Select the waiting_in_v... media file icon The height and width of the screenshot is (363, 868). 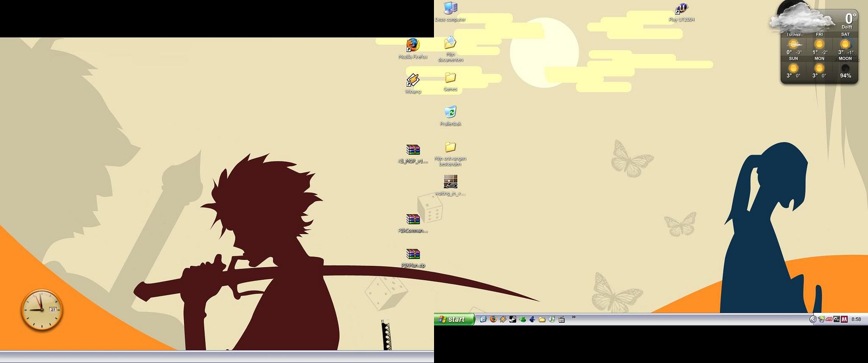[x=450, y=185]
